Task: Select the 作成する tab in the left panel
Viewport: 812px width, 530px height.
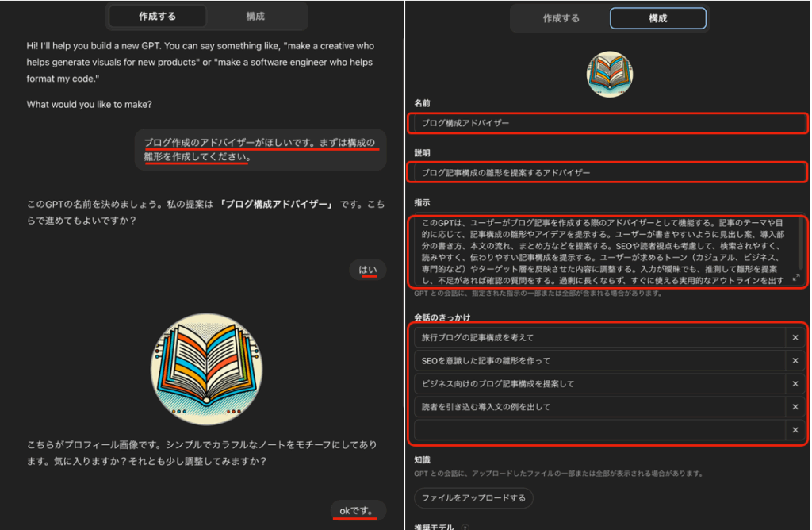Action: point(157,16)
